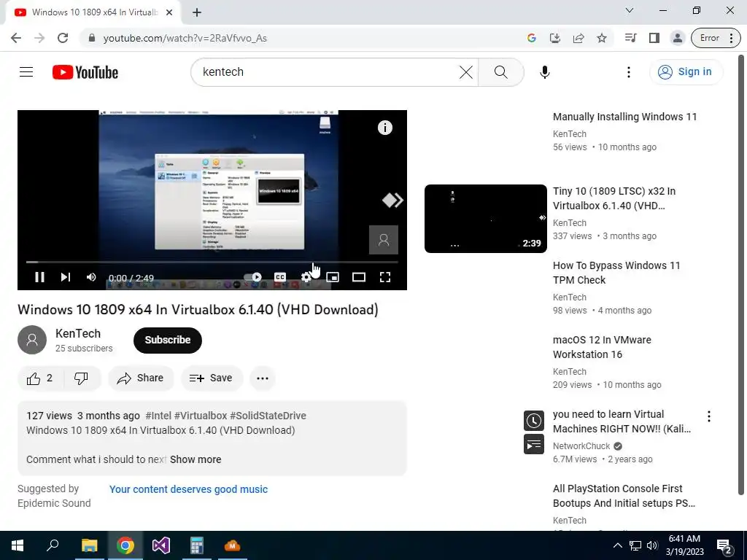The height and width of the screenshot is (560, 747).
Task: Open a new browser tab
Action: (197, 12)
